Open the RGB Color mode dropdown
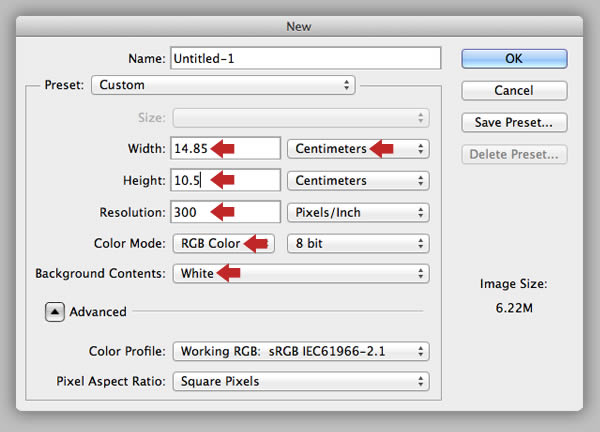This screenshot has width=600, height=432. pyautogui.click(x=223, y=243)
